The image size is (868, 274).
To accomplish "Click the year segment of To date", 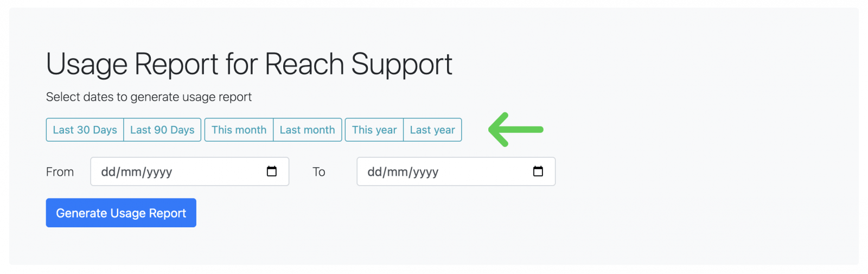I will tap(425, 172).
